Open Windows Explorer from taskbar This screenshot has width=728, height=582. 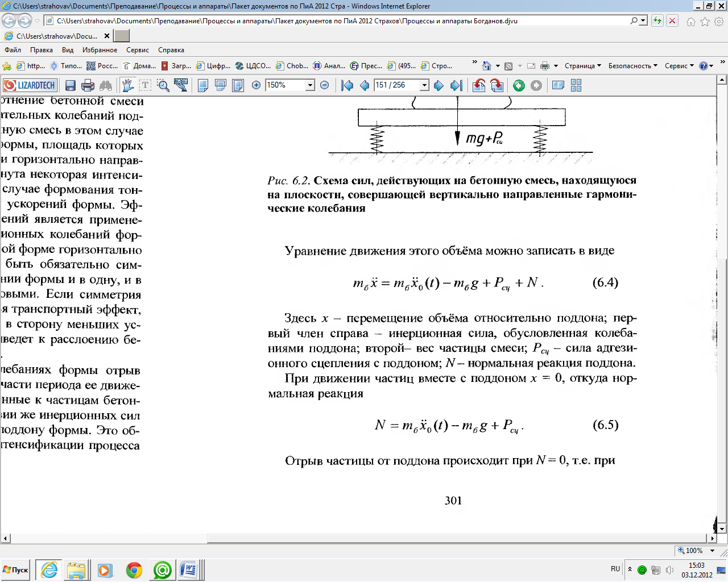(x=76, y=570)
